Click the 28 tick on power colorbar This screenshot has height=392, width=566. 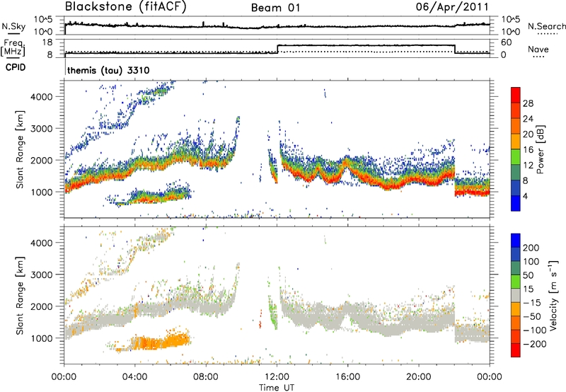(x=528, y=103)
